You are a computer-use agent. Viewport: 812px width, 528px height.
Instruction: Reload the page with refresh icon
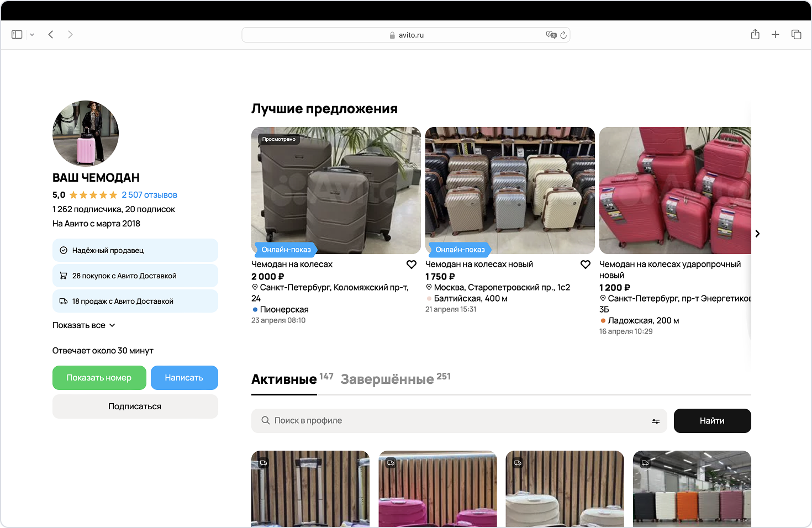563,35
